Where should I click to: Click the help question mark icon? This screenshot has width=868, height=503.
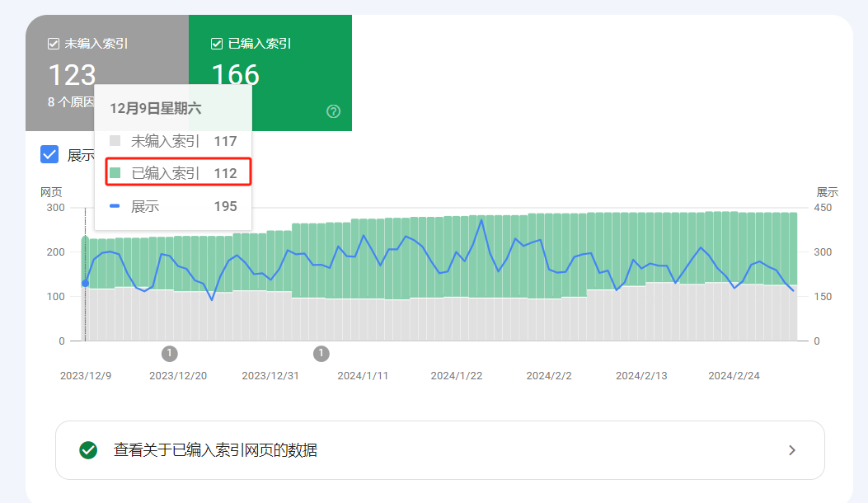pos(333,111)
